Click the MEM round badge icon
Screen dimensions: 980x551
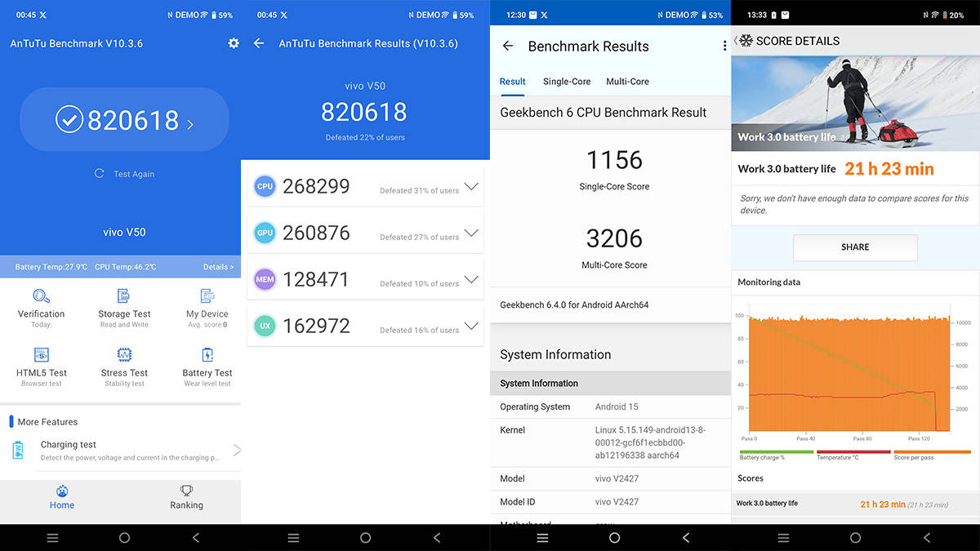point(265,279)
